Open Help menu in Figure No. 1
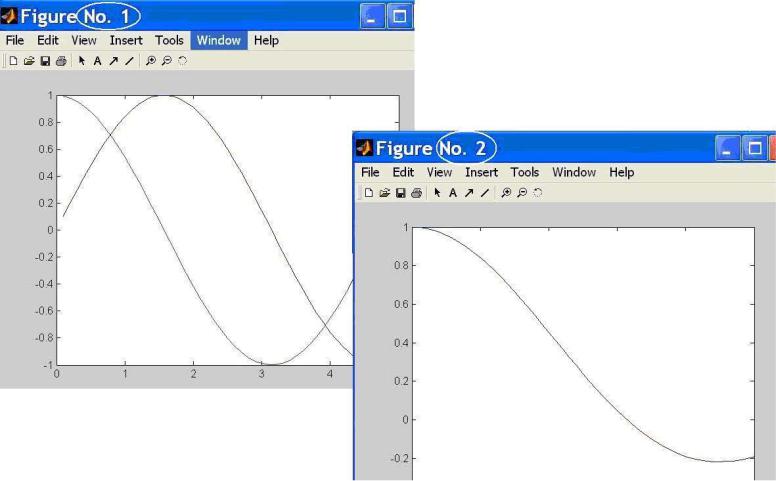The image size is (776, 481). pyautogui.click(x=266, y=40)
